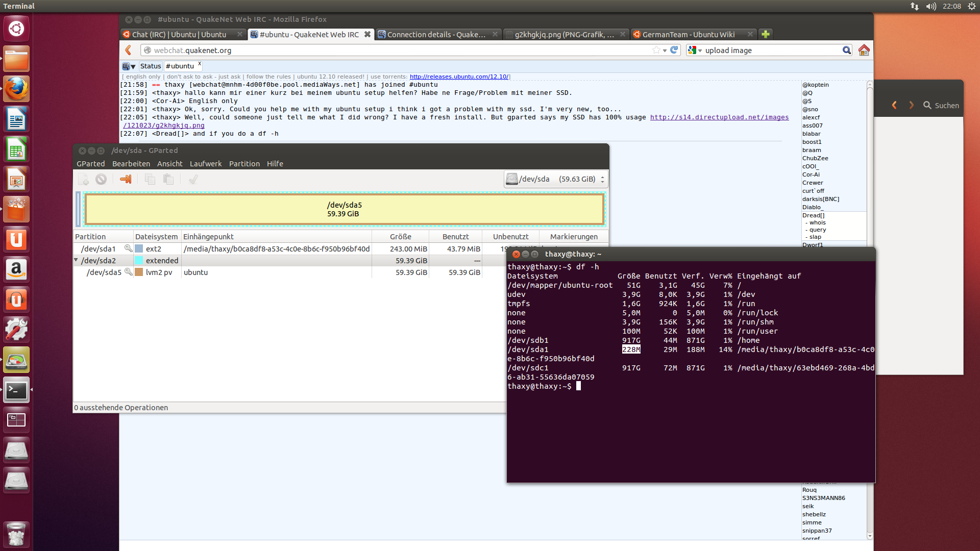Click GParted apply operations checkmark icon
The image size is (980, 551).
[x=193, y=179]
